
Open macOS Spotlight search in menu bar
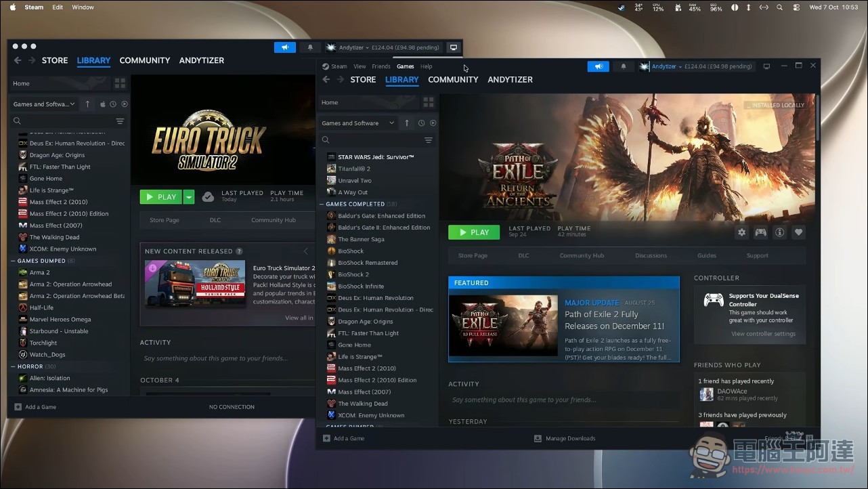coord(780,7)
